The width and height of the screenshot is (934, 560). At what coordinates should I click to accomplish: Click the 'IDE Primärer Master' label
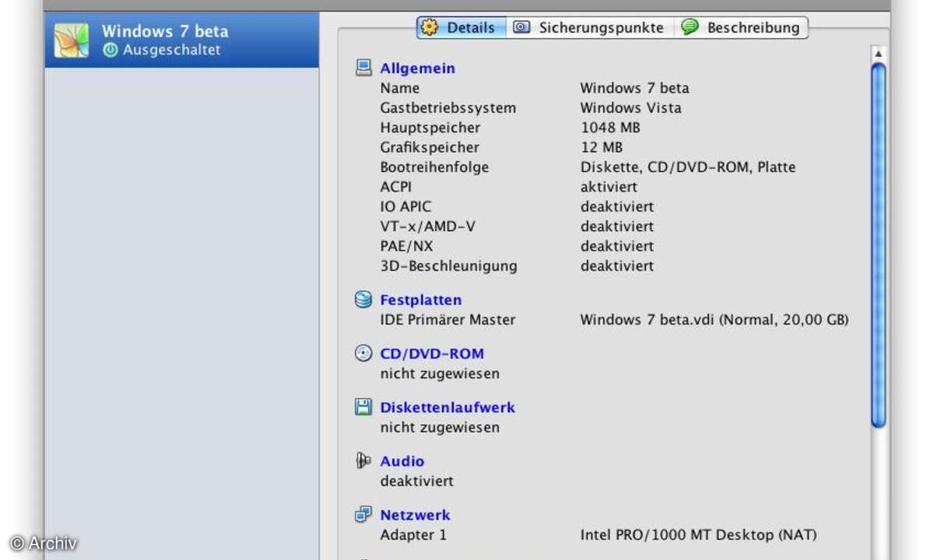click(x=448, y=320)
